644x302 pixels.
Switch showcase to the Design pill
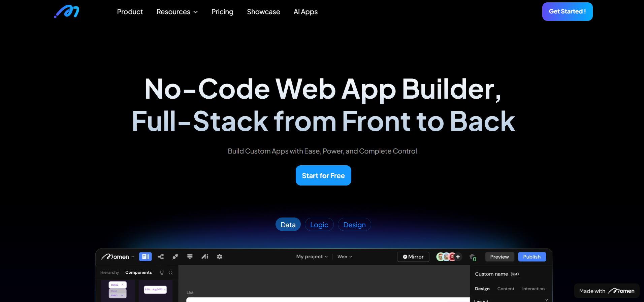click(354, 225)
